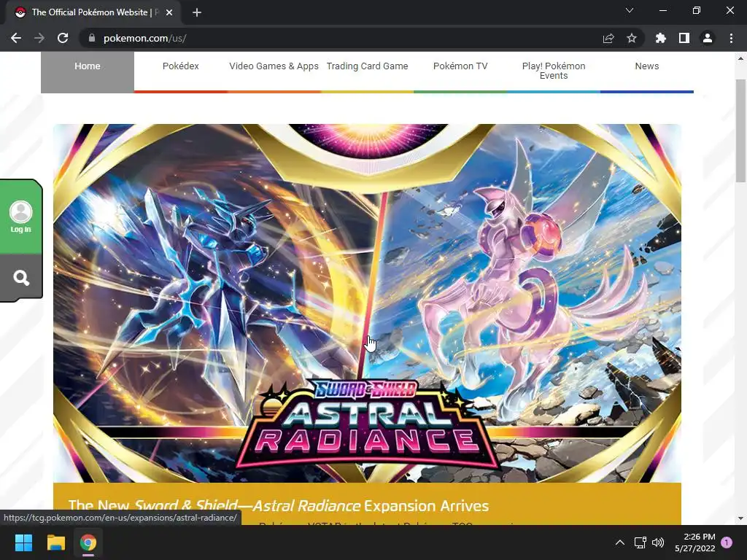Image resolution: width=747 pixels, height=560 pixels.
Task: Open the notification badge in the tray
Action: coord(727,542)
